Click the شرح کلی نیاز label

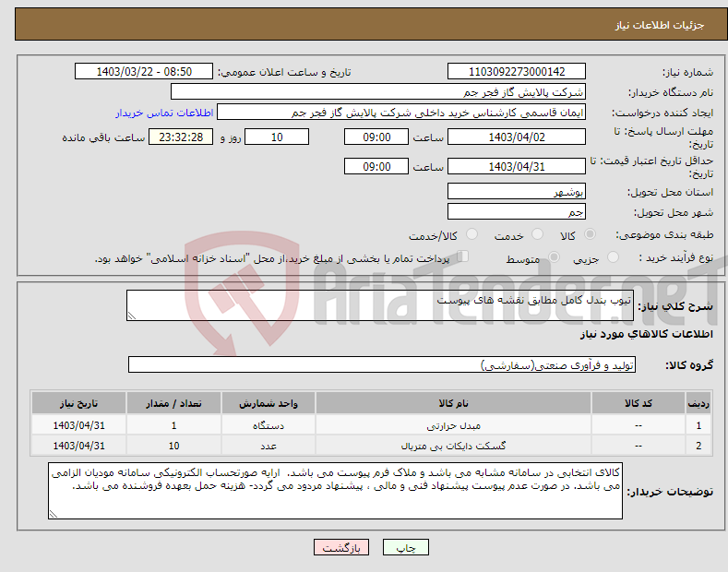(x=675, y=306)
